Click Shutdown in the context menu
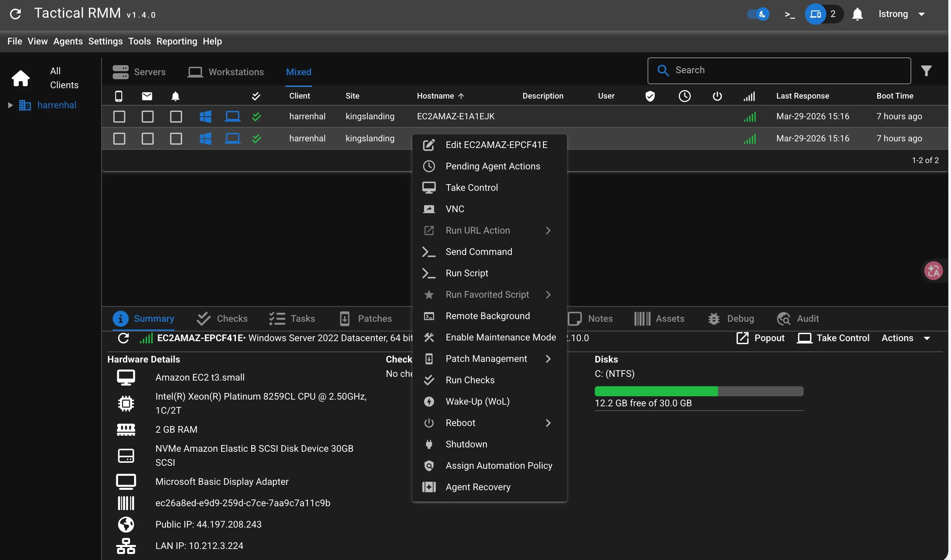 (489, 444)
